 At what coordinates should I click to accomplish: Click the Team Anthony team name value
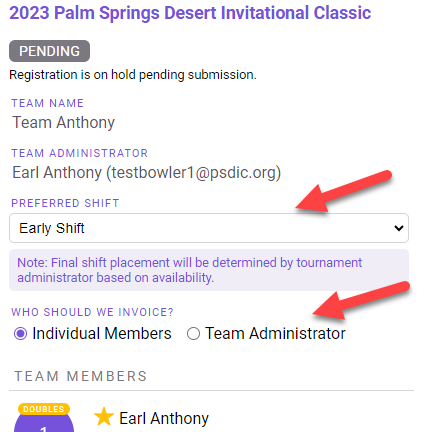64,122
